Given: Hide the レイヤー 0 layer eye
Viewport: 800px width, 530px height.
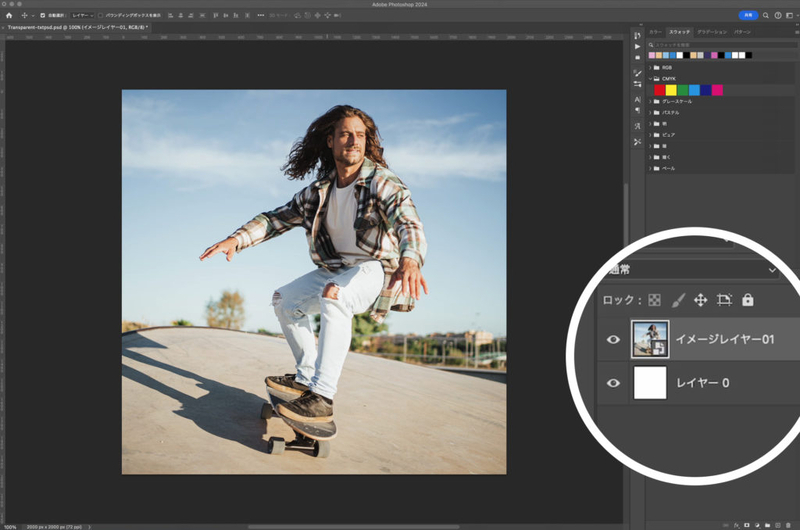Looking at the screenshot, I should (x=613, y=383).
